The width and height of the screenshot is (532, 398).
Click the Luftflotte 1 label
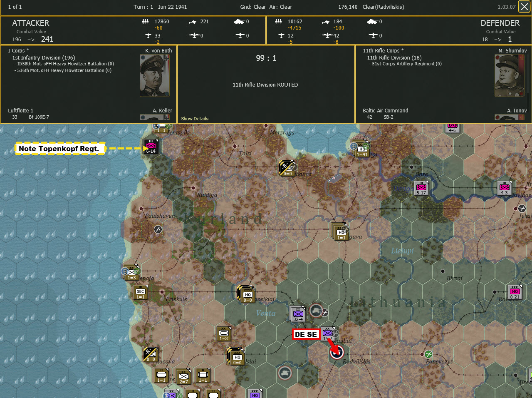(21, 111)
